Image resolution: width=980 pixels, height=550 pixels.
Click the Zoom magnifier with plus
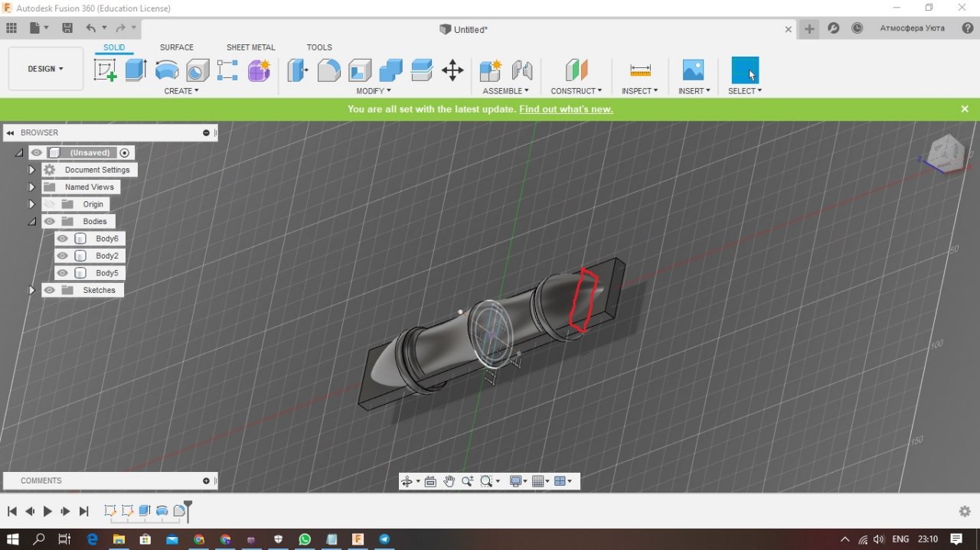(467, 481)
